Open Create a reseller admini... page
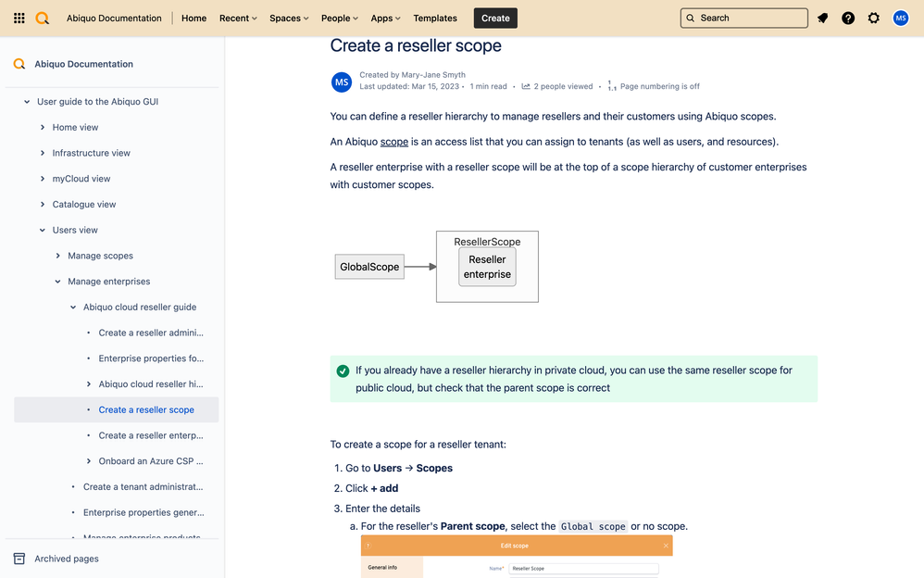Viewport: 924px width, 578px height. (x=151, y=333)
